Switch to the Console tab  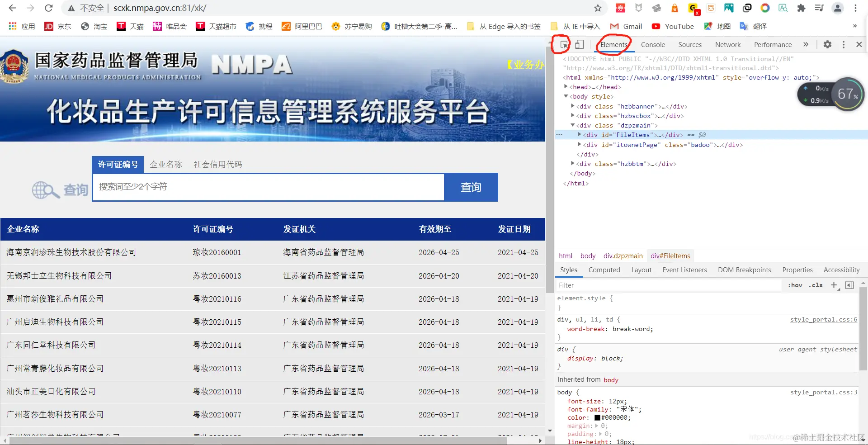click(x=653, y=44)
